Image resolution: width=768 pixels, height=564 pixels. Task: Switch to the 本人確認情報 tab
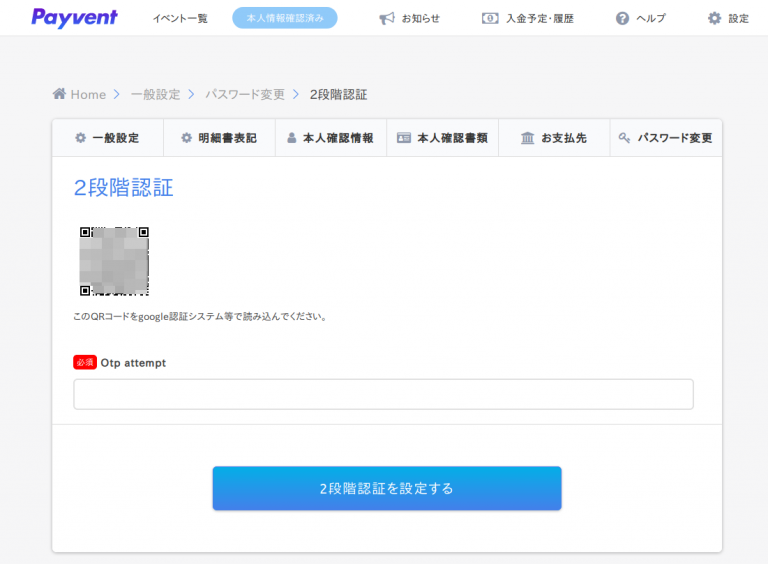click(x=331, y=138)
